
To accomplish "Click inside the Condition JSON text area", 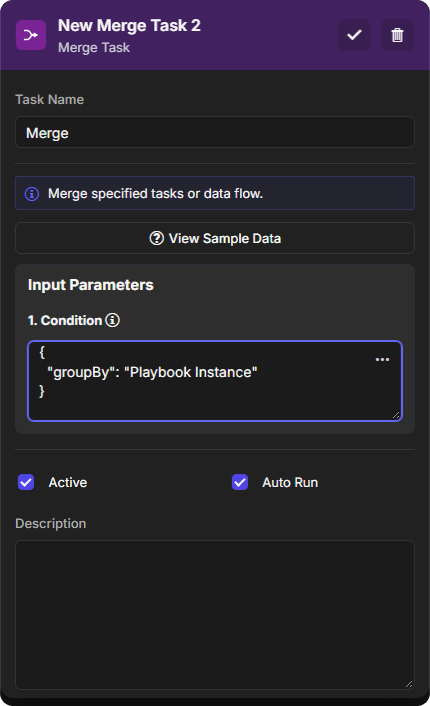I will (215, 381).
